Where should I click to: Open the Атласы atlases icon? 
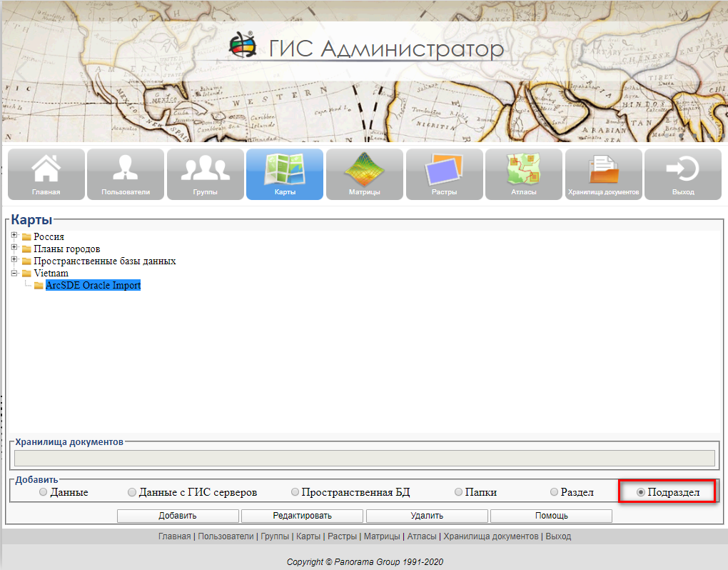point(524,174)
